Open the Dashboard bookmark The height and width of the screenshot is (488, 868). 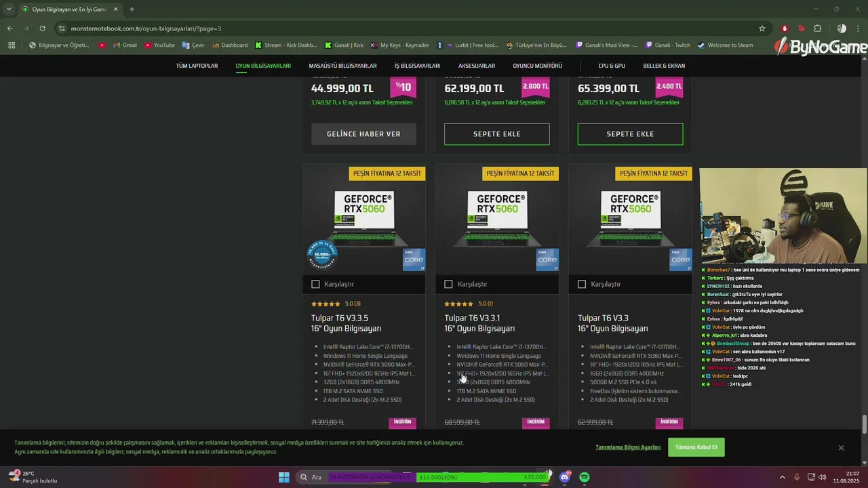tap(229, 45)
